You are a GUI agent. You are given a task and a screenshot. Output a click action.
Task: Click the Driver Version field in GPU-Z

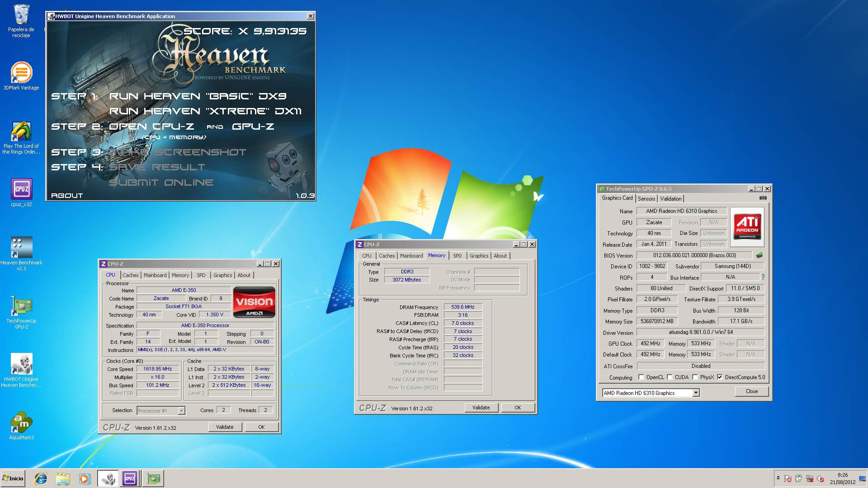[701, 333]
